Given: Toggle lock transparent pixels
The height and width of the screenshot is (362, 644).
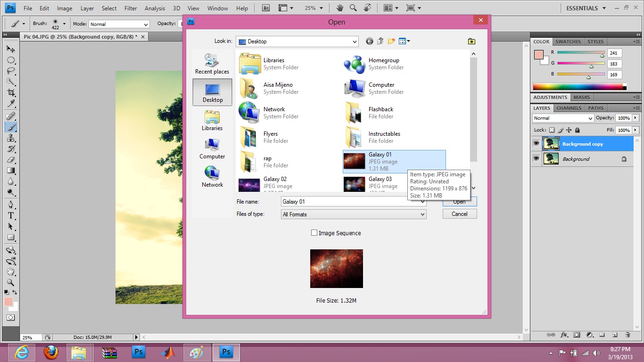Looking at the screenshot, I should 553,130.
